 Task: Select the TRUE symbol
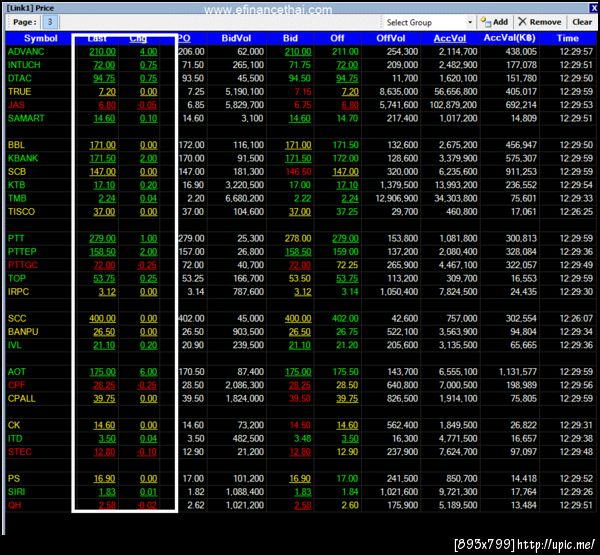(20, 92)
